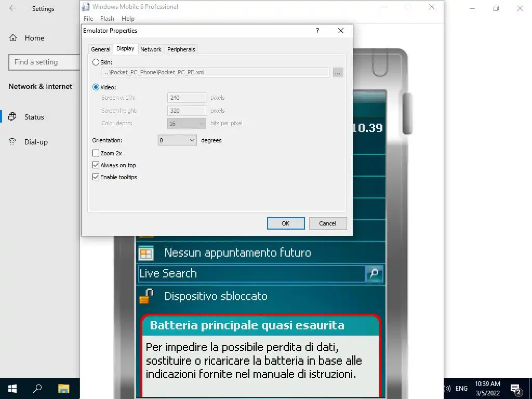Close the Emulator Properties dialog
This screenshot has width=532, height=399.
tap(341, 31)
